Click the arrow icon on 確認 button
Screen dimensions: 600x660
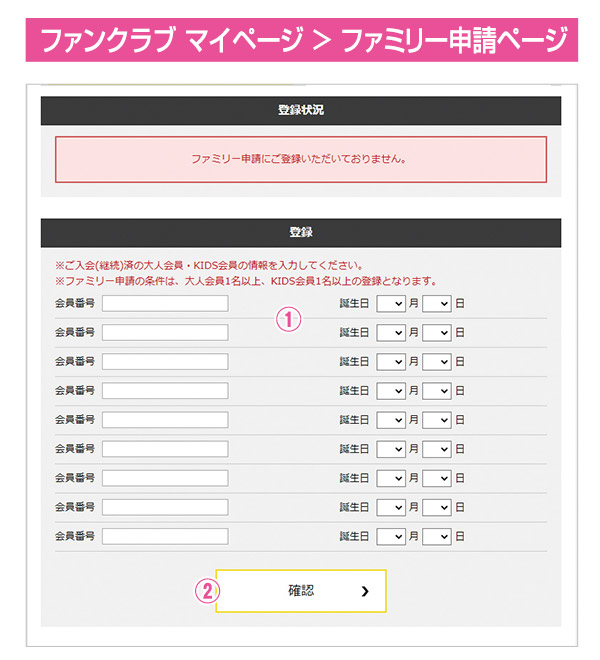[x=365, y=592]
